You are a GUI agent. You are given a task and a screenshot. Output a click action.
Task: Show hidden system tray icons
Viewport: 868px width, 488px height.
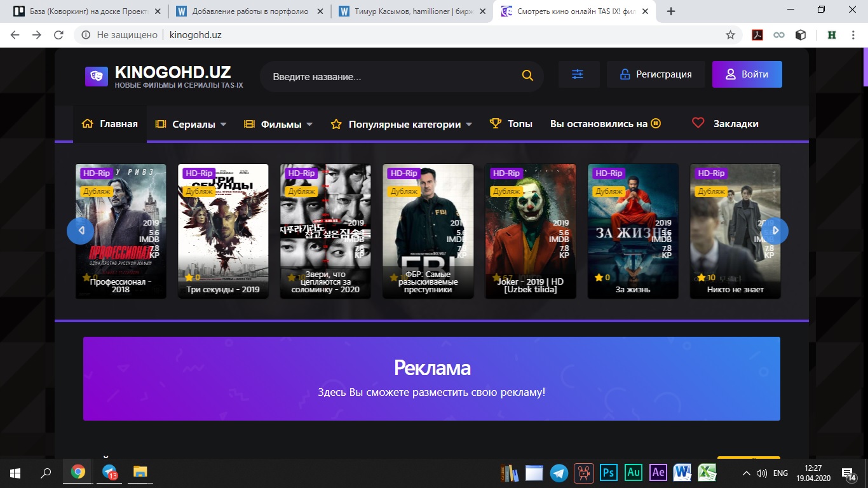747,473
